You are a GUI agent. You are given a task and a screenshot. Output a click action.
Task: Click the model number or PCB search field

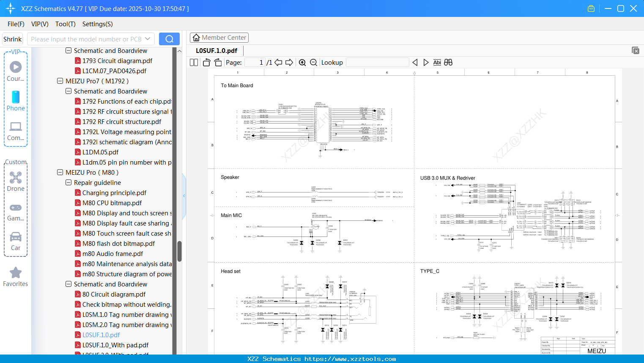[86, 39]
